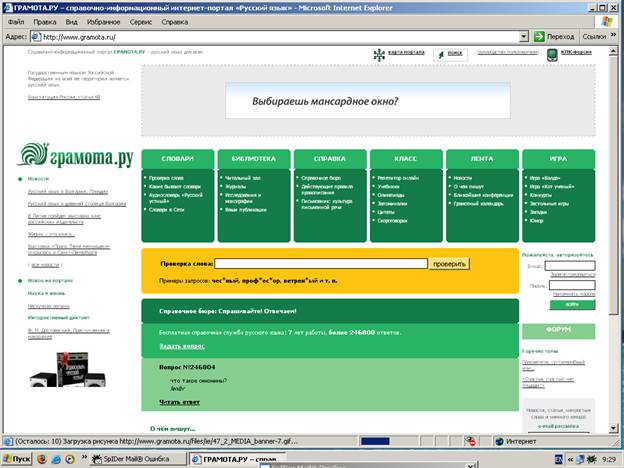Viewport: 624px width, 468px height.
Task: Click the Переход button label
Action: pos(560,37)
